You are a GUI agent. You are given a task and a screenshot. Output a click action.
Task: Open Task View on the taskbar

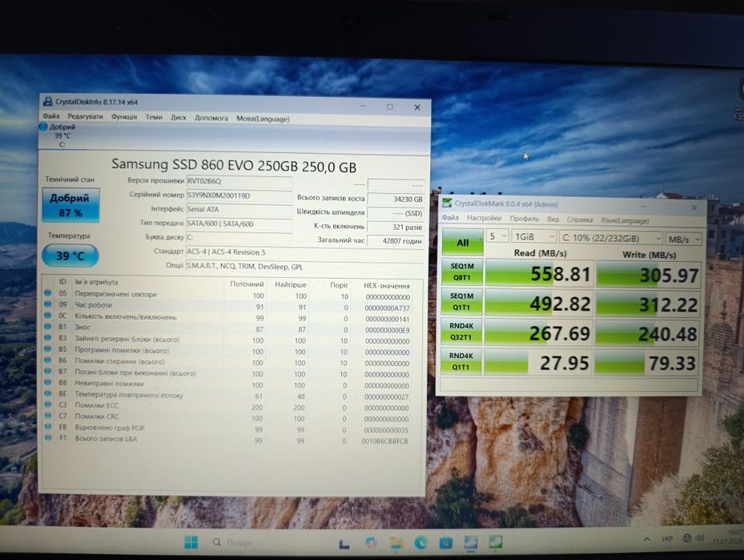[344, 543]
